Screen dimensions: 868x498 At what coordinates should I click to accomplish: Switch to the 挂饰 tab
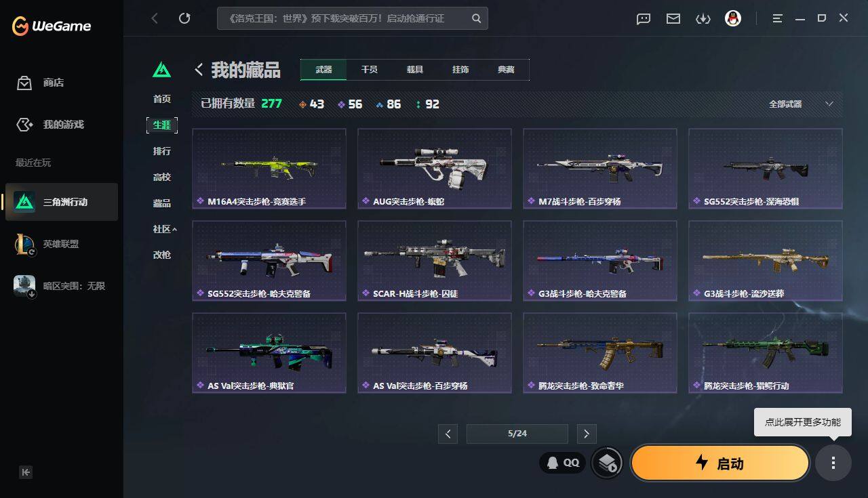[x=460, y=70]
